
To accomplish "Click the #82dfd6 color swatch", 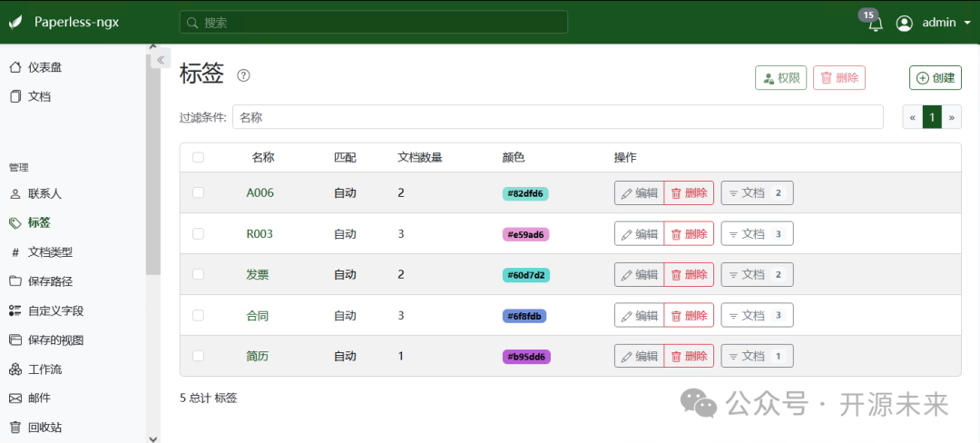I will pyautogui.click(x=525, y=193).
